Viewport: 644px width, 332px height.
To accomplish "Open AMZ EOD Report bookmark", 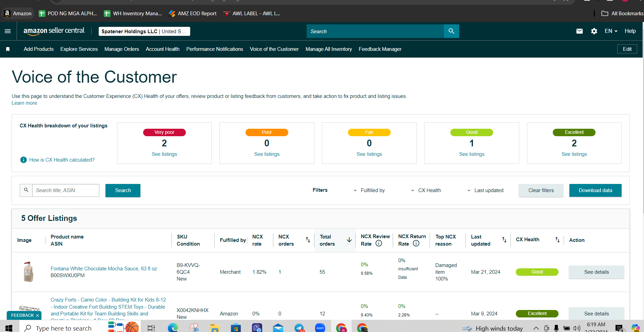I will click(193, 14).
